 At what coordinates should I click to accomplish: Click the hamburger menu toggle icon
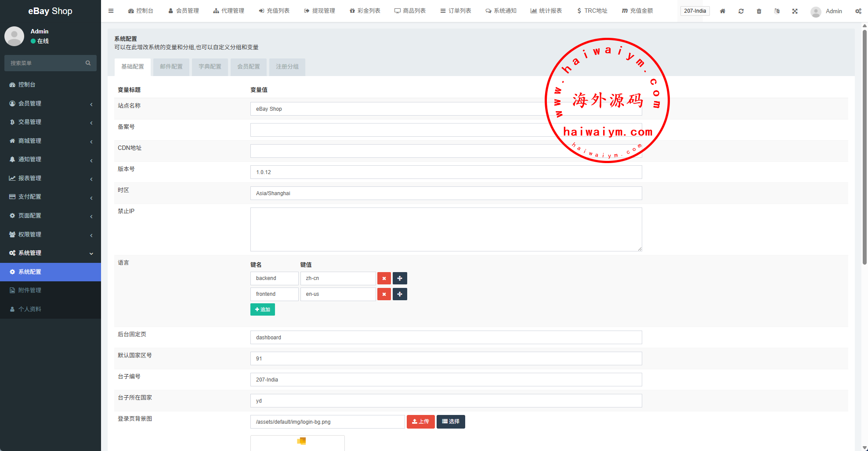coord(111,11)
